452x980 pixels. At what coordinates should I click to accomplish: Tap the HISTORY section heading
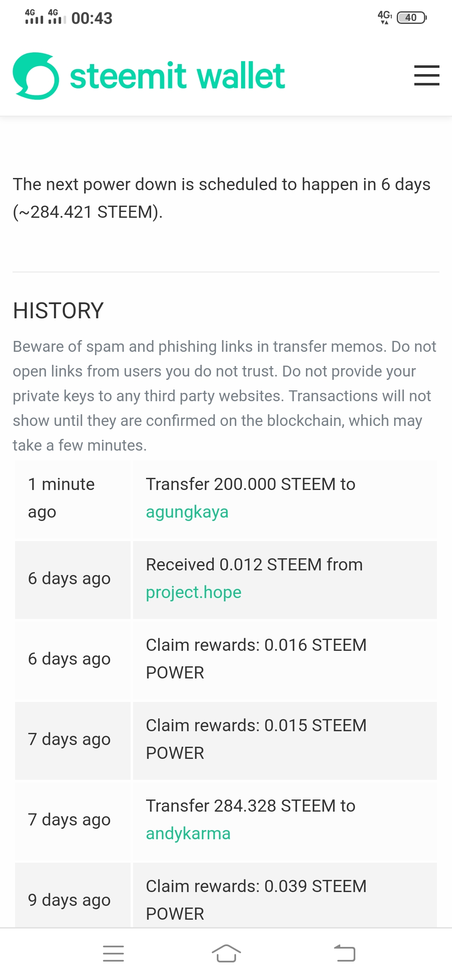58,311
